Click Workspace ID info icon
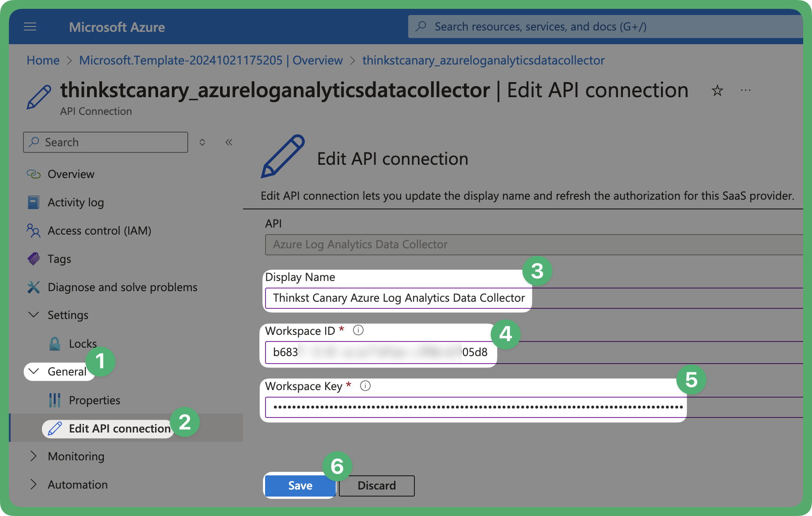The image size is (812, 516). point(358,330)
